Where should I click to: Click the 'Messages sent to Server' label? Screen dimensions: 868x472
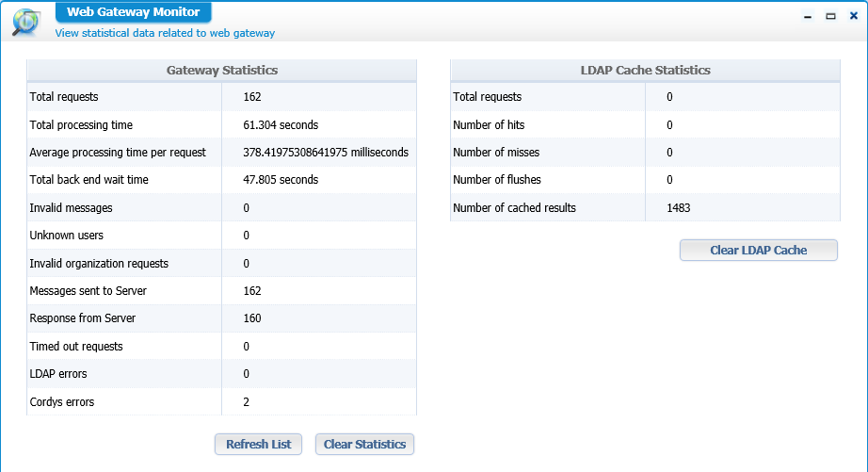88,291
